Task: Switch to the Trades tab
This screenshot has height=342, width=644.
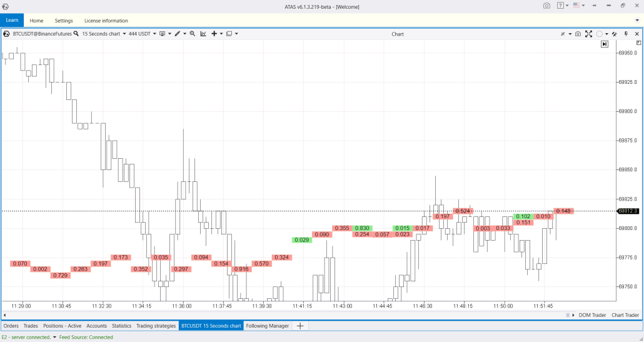Action: coord(31,326)
